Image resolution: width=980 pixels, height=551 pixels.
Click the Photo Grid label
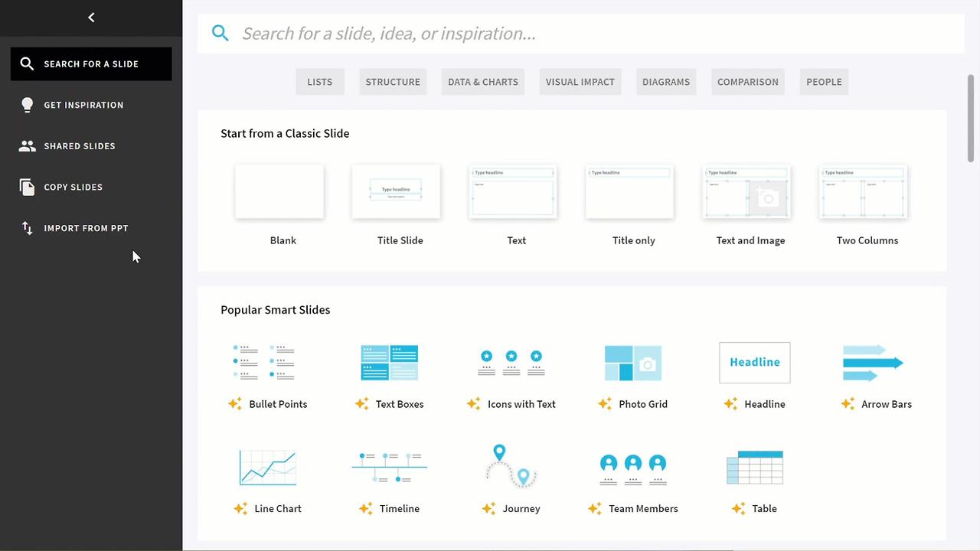coord(643,404)
